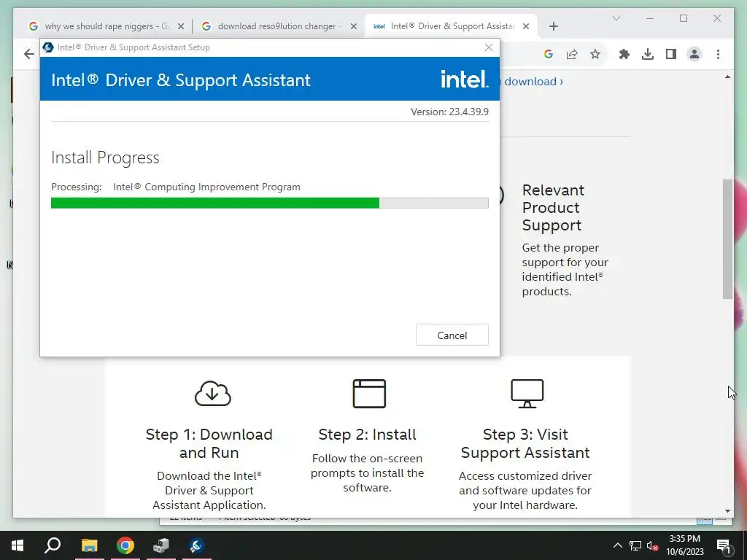This screenshot has height=560, width=747.
Task: Open network status tray icon
Action: pyautogui.click(x=635, y=545)
